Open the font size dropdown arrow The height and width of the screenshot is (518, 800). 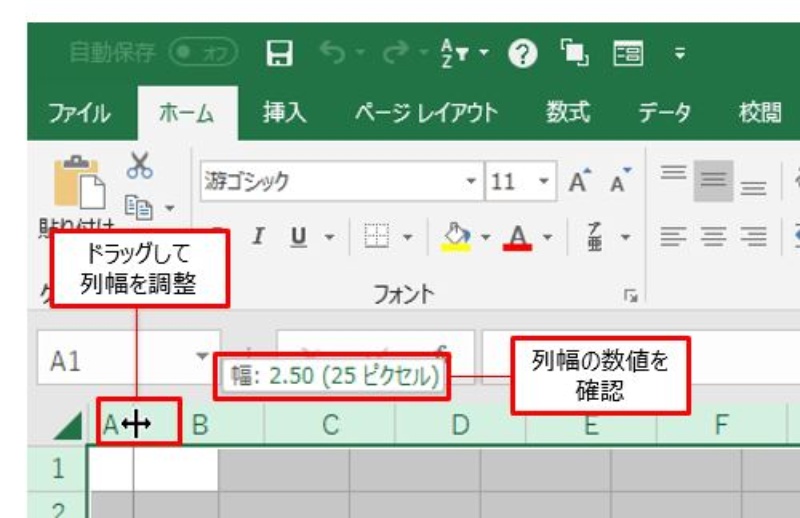(544, 182)
